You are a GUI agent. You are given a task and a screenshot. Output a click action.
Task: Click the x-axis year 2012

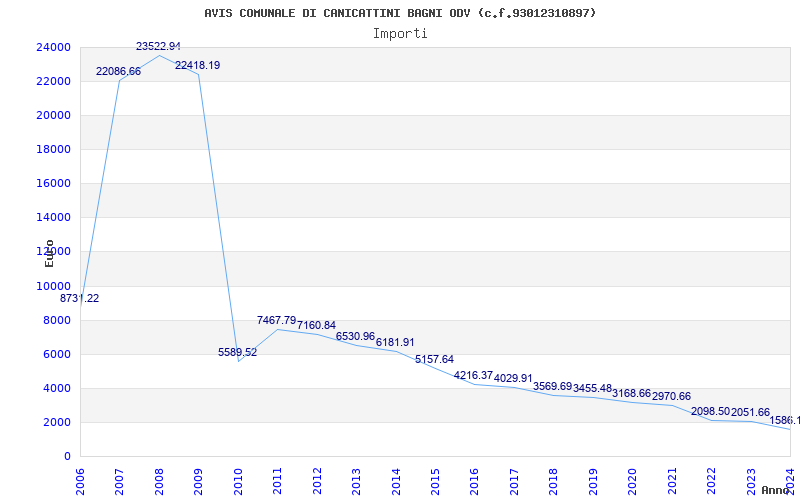(x=317, y=481)
